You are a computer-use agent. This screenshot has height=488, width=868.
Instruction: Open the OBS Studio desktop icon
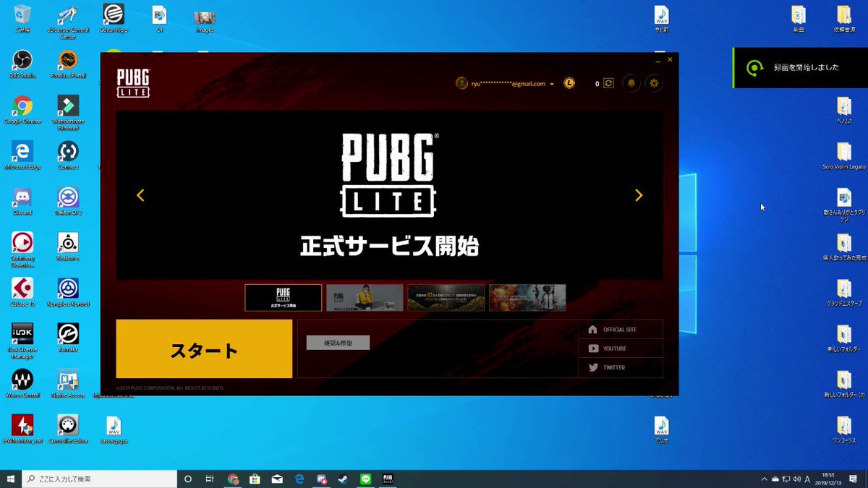[x=22, y=64]
